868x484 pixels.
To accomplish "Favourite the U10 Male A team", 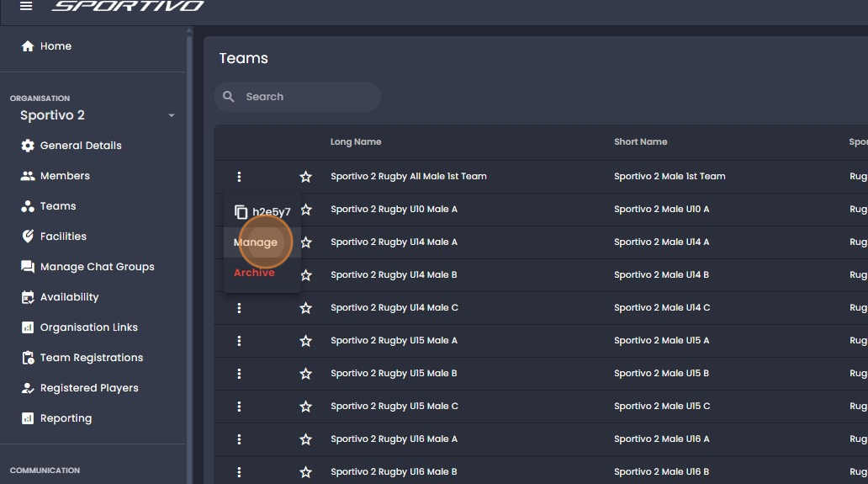I will click(x=305, y=210).
